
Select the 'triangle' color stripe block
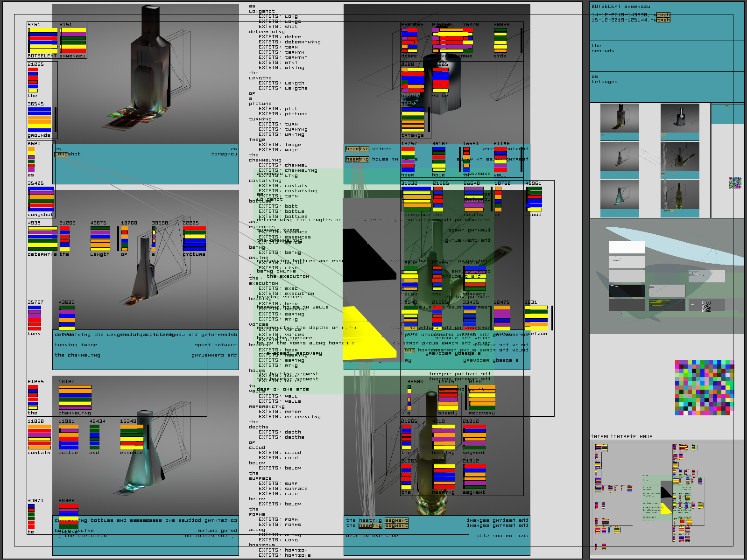click(413, 119)
